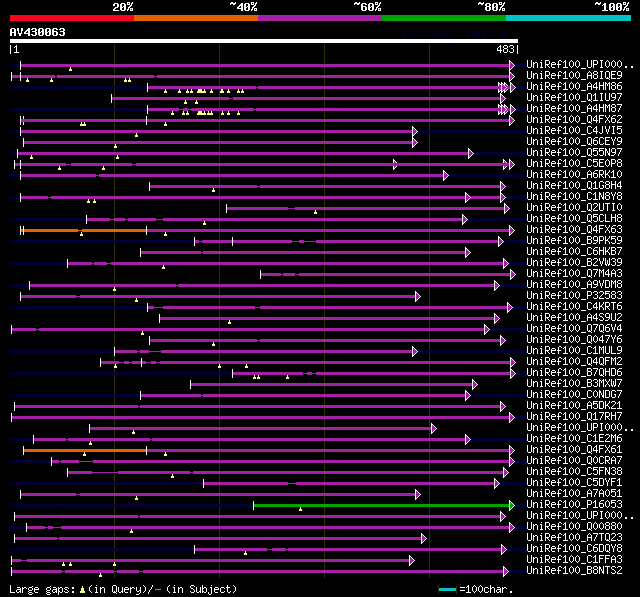Select the UniRef100_A5DK21 label
Image resolution: width=640 pixels, height=597 pixels.
pos(574,406)
